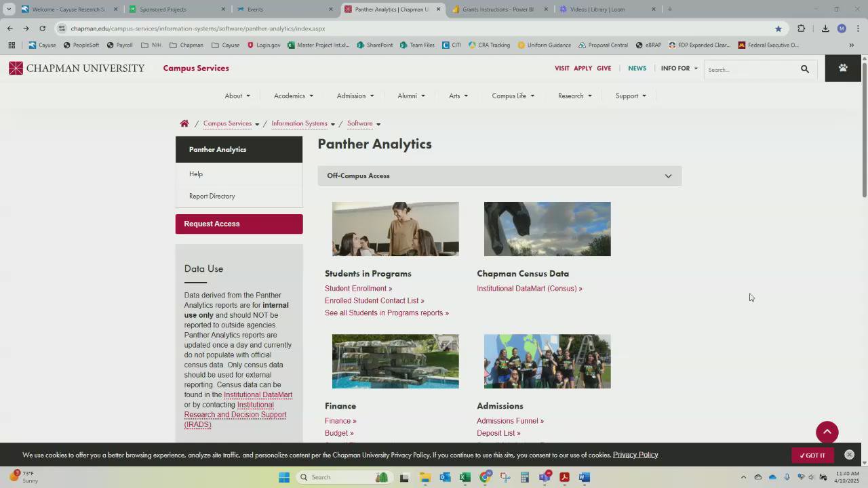
Task: Expand the Campus Services breadcrumb dropdown
Action: 257,124
